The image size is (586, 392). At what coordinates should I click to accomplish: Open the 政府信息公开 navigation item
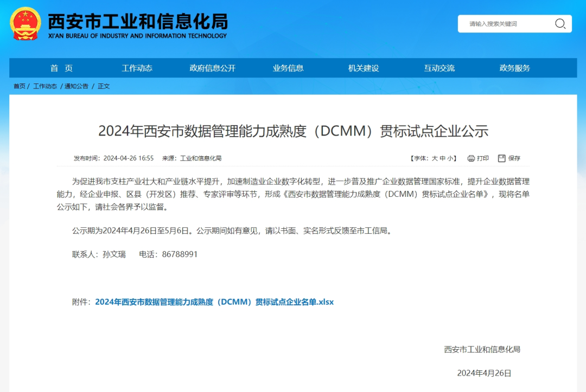tap(213, 68)
